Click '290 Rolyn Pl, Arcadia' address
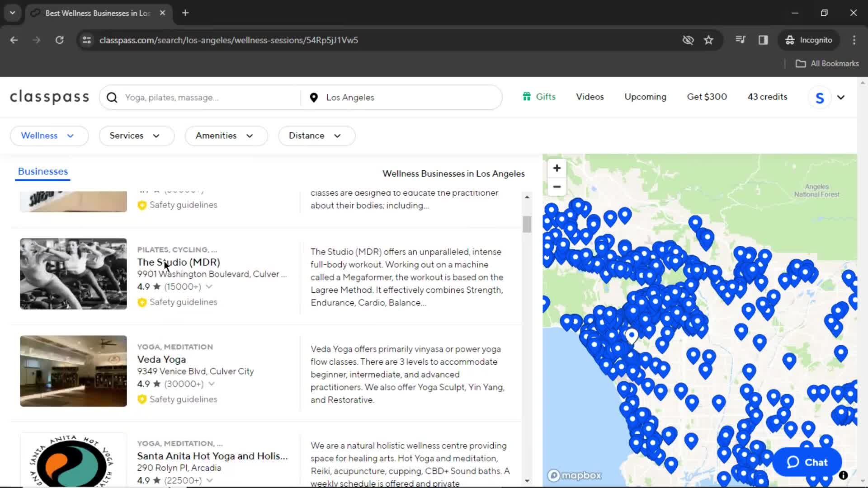This screenshot has width=868, height=488. tap(179, 468)
